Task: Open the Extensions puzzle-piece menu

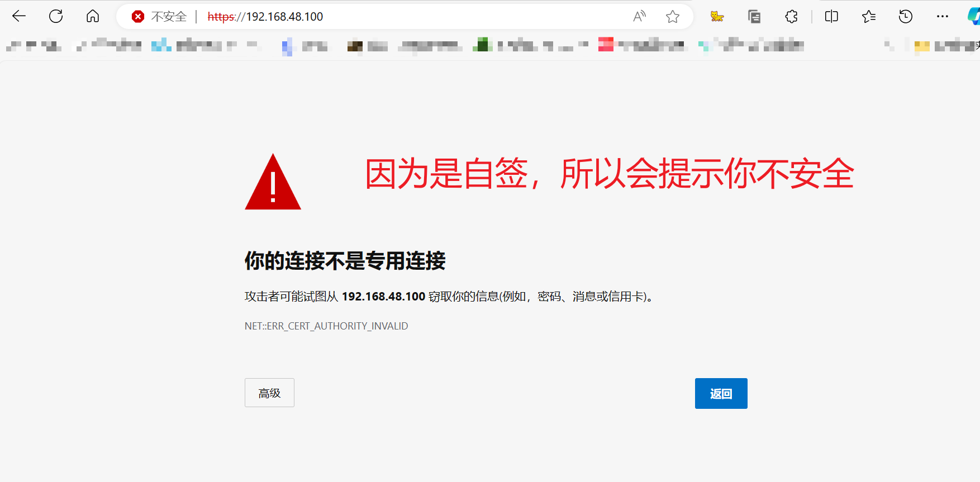Action: pos(792,17)
